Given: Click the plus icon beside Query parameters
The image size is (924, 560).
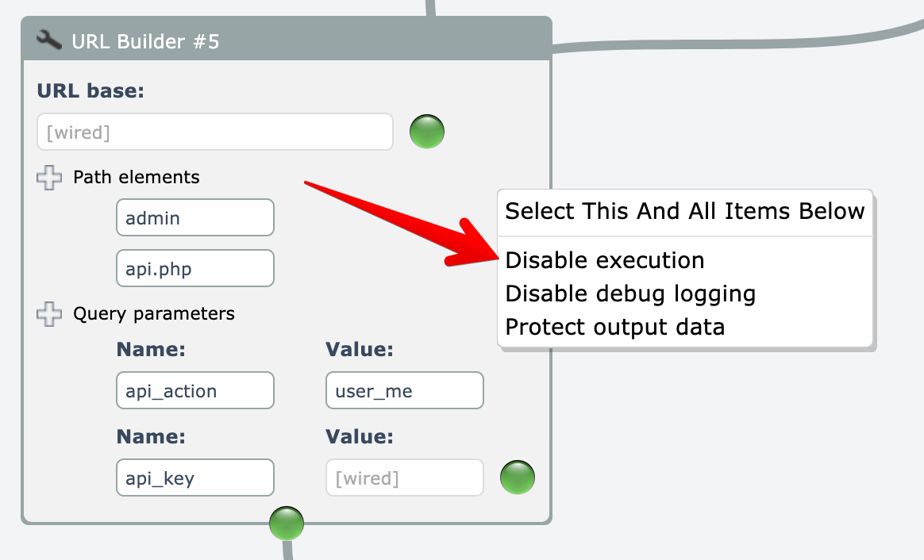Looking at the screenshot, I should (49, 314).
